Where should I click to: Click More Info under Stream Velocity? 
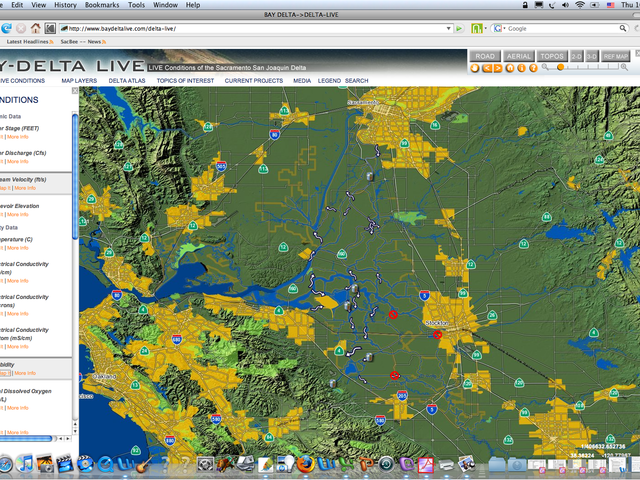pos(25,188)
